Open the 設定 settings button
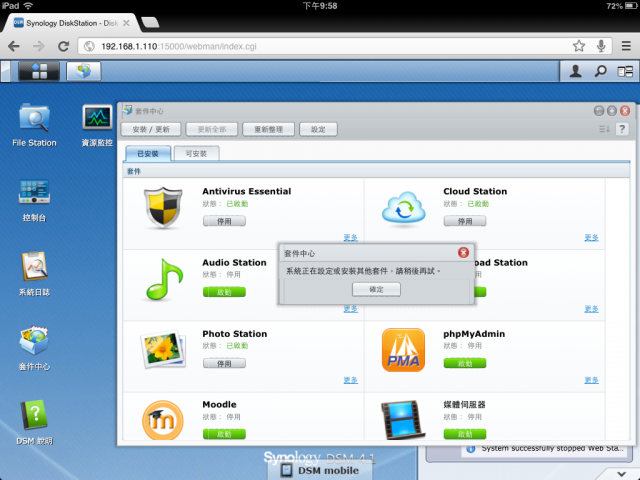 [318, 129]
